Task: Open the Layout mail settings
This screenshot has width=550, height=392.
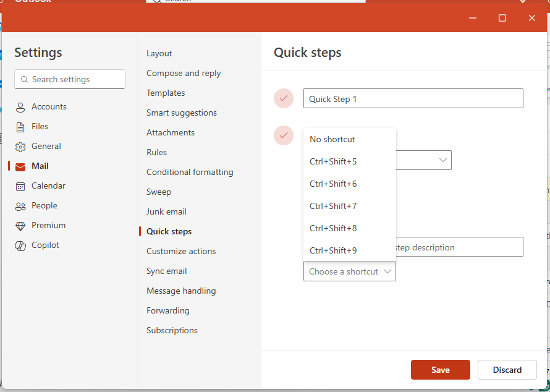Action: (x=159, y=53)
